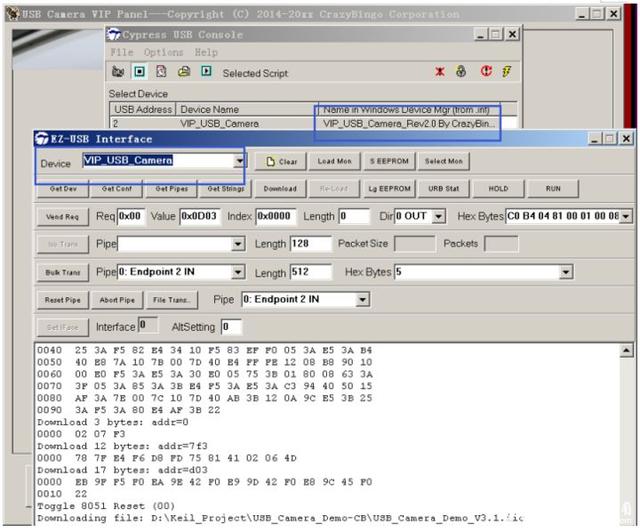Click the yellow folder toolbar icon

184,72
